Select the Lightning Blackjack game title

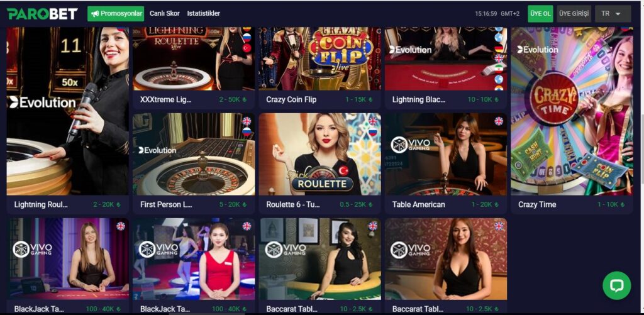point(418,99)
